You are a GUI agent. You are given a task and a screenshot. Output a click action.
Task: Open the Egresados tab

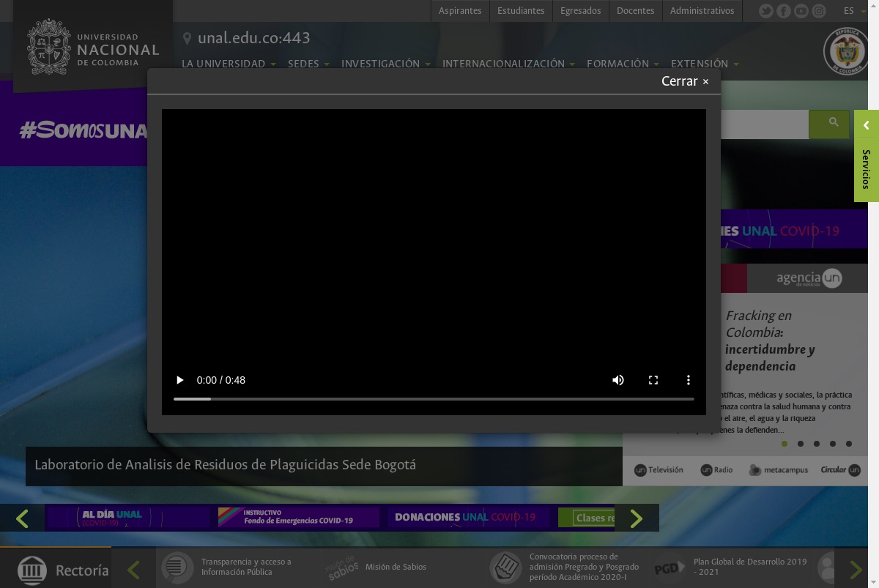(x=580, y=11)
